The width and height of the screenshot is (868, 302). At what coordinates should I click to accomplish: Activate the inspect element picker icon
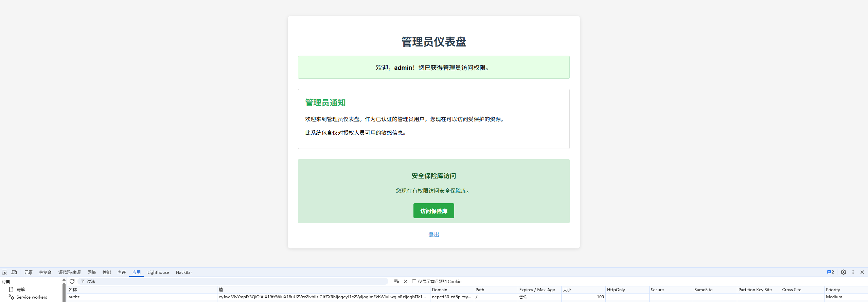(x=4, y=272)
